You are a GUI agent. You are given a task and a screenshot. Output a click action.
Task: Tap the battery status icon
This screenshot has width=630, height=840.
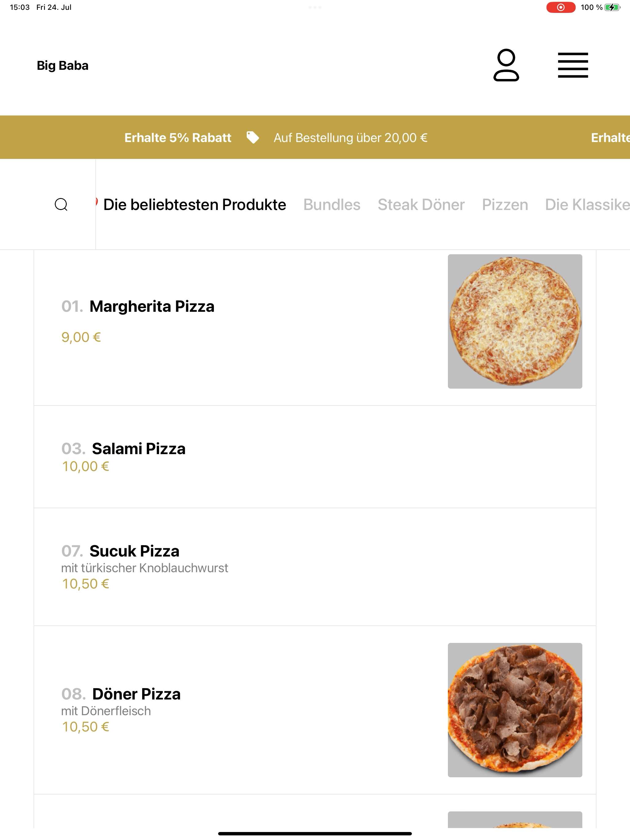point(612,7)
